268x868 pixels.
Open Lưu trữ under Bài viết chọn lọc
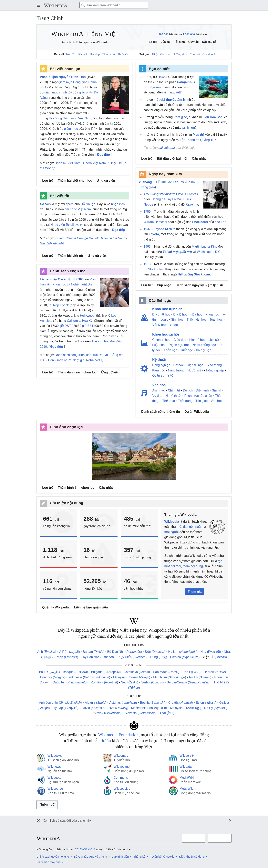tap(47, 180)
